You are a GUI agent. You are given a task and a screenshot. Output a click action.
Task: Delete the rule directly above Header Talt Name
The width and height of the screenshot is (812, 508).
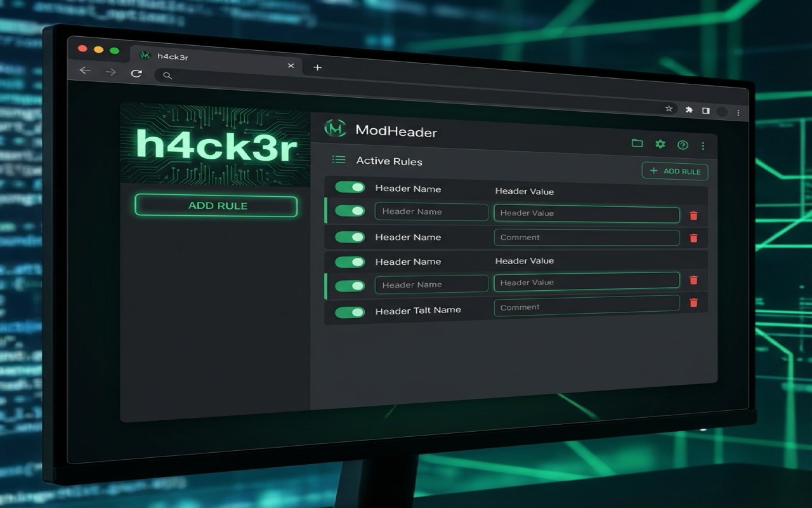pos(693,281)
